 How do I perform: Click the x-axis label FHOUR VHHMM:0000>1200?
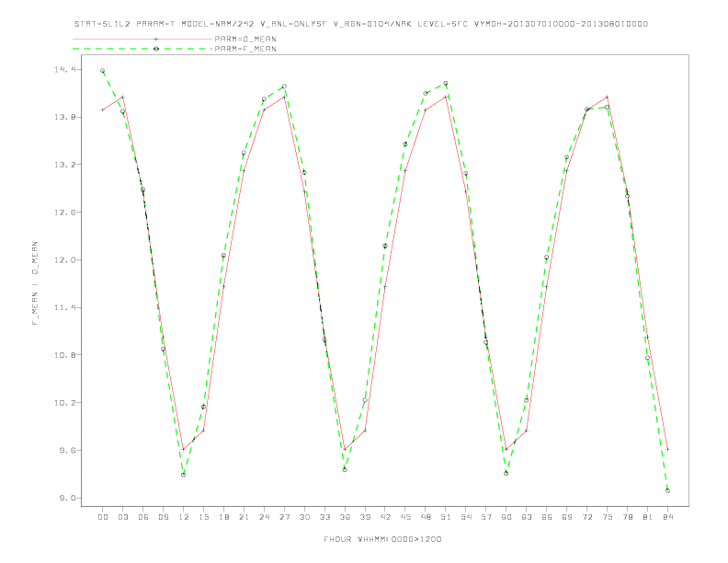pyautogui.click(x=382, y=539)
